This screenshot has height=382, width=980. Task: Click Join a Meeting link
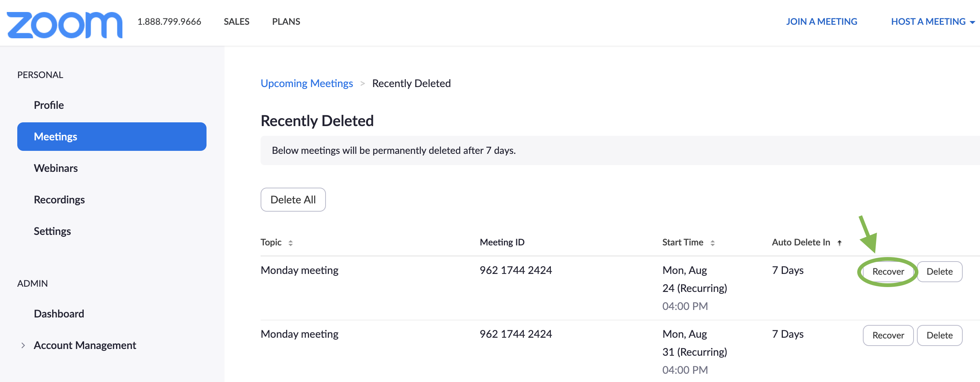822,22
